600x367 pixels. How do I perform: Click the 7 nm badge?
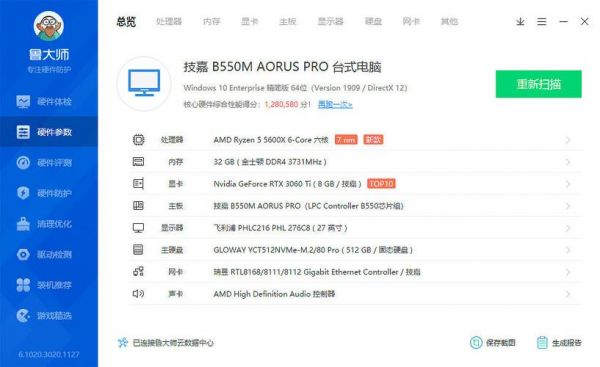(x=346, y=140)
